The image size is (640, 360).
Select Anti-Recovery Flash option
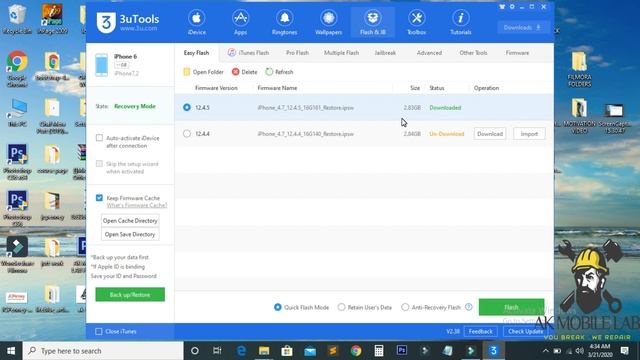point(405,307)
